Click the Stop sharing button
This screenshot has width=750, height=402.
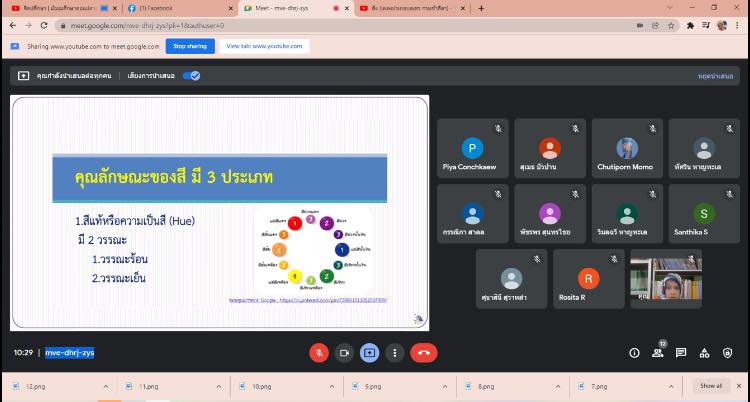189,46
